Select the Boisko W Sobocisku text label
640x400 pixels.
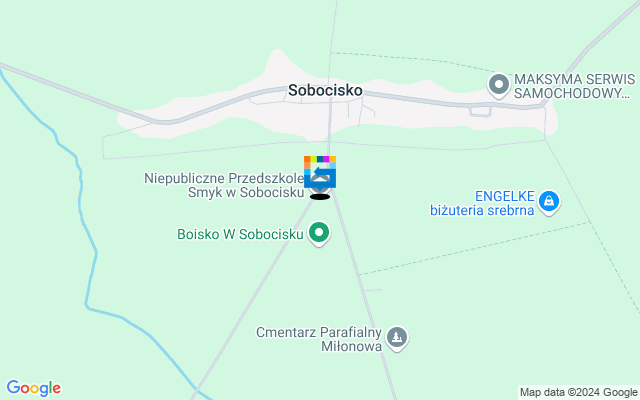(x=240, y=234)
